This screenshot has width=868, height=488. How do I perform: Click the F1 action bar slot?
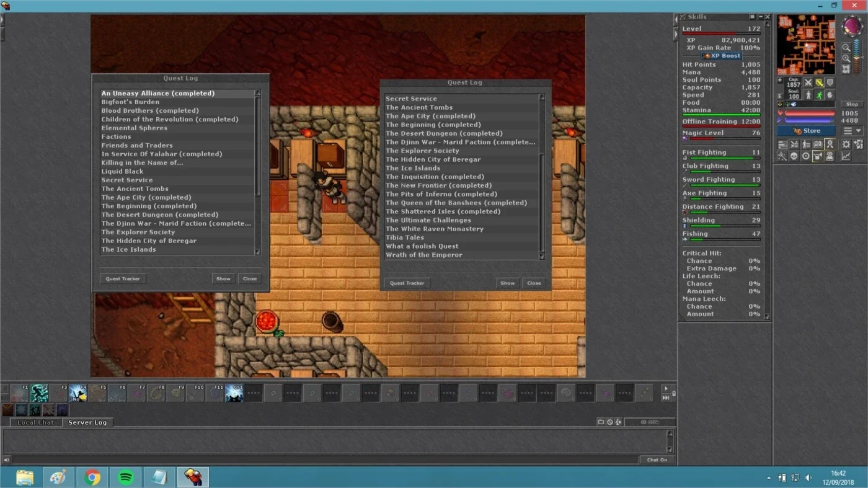(20, 393)
